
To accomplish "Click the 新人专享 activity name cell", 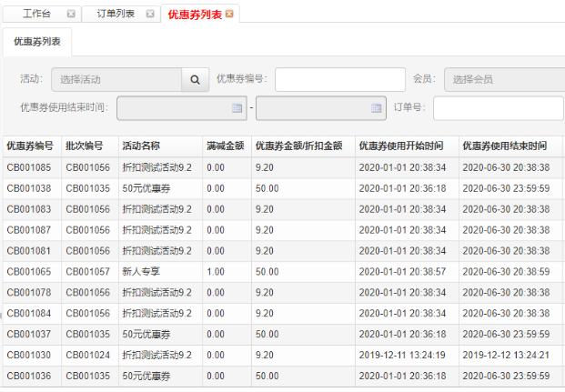I will (141, 272).
